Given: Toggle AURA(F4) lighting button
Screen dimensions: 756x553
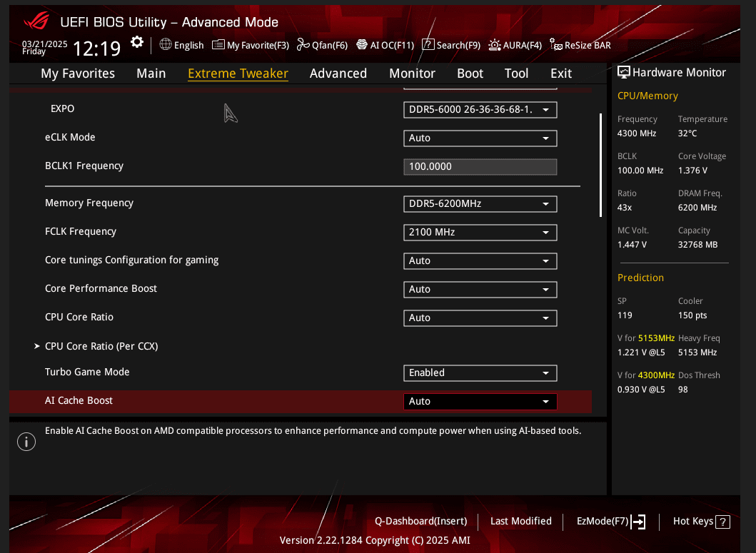Looking at the screenshot, I should (515, 46).
